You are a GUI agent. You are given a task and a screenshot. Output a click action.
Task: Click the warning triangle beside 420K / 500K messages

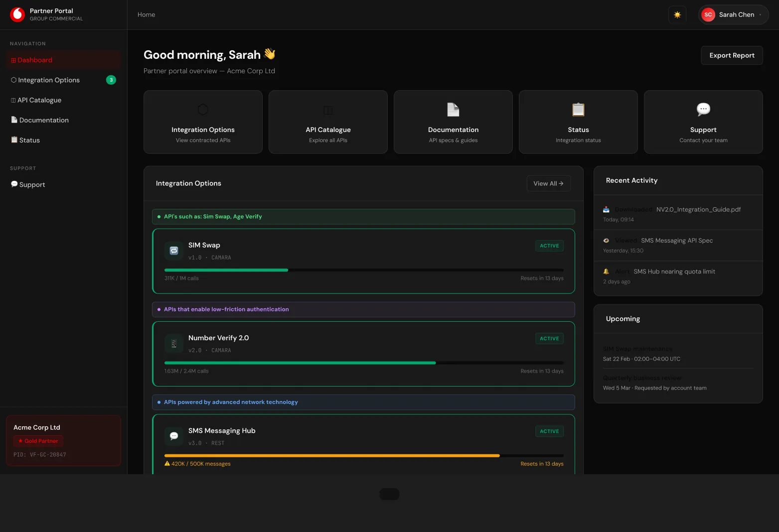167,463
